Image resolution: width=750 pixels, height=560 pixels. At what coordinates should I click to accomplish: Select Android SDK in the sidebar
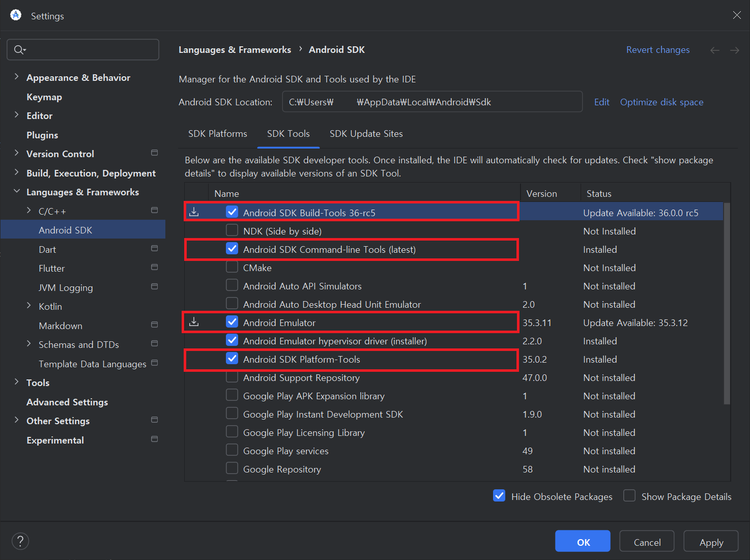(x=83, y=229)
